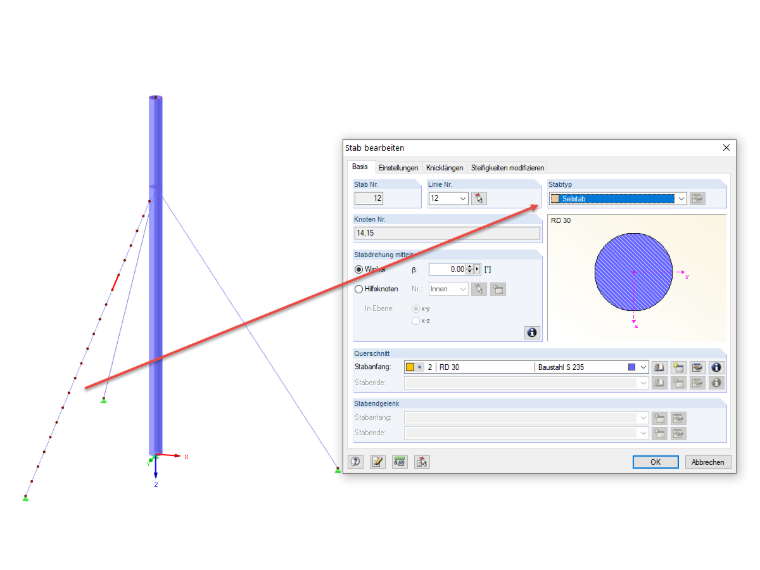Click the Seilstab type color swatch
The width and height of the screenshot is (760, 570).
555,198
